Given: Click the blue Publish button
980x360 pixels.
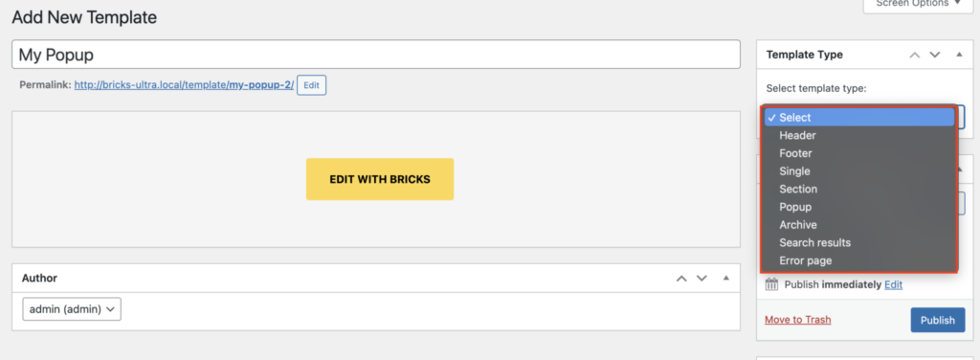Looking at the screenshot, I should tap(938, 320).
